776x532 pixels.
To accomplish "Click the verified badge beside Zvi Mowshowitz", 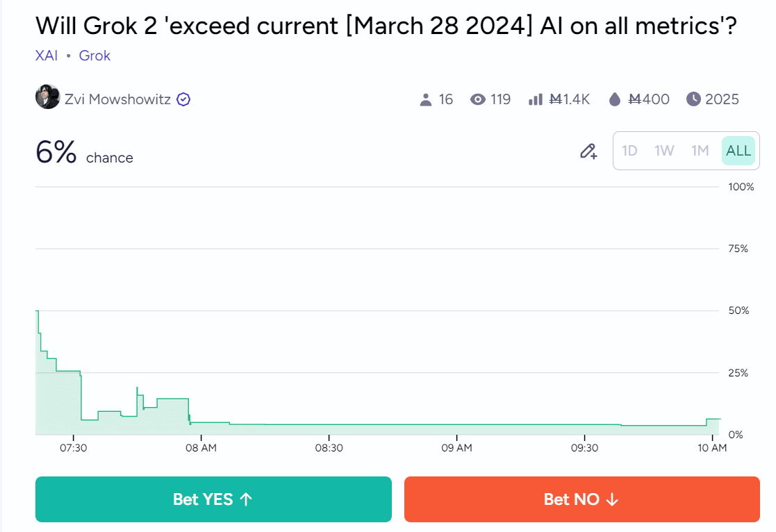I will point(183,99).
